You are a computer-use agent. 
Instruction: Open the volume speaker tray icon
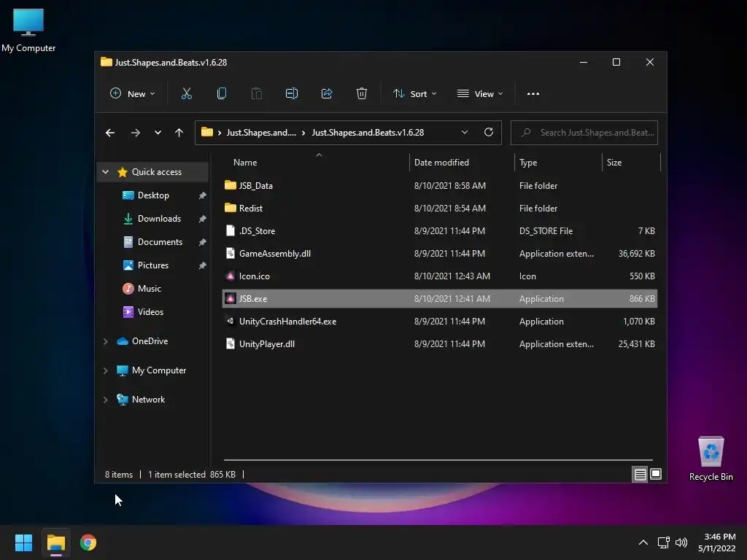pyautogui.click(x=681, y=542)
